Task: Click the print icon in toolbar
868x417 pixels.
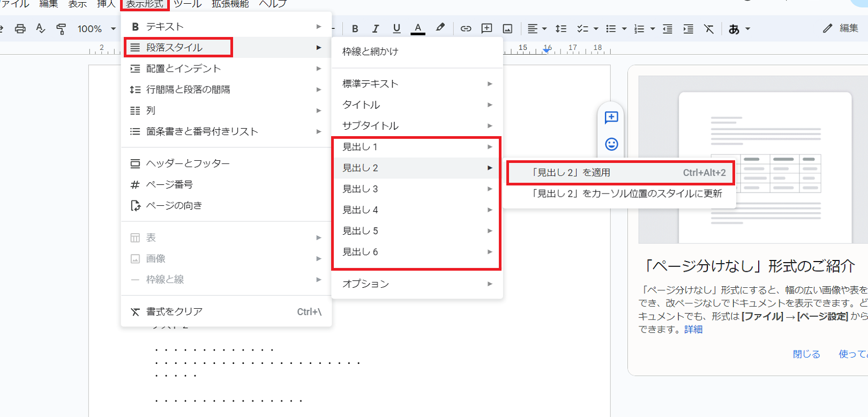Action: 20,29
